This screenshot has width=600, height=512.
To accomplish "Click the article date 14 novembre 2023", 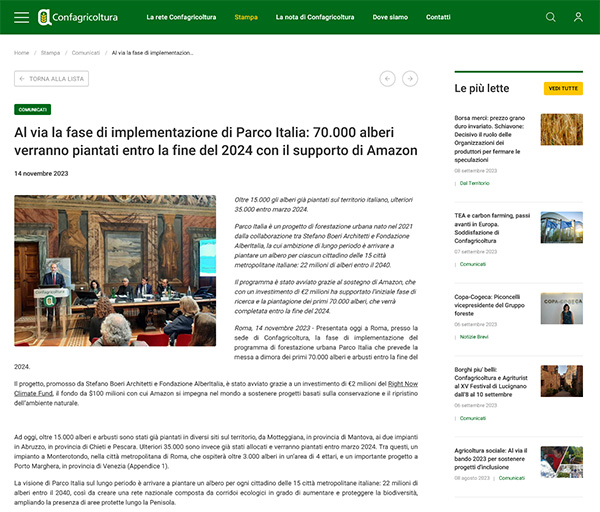I will point(41,174).
